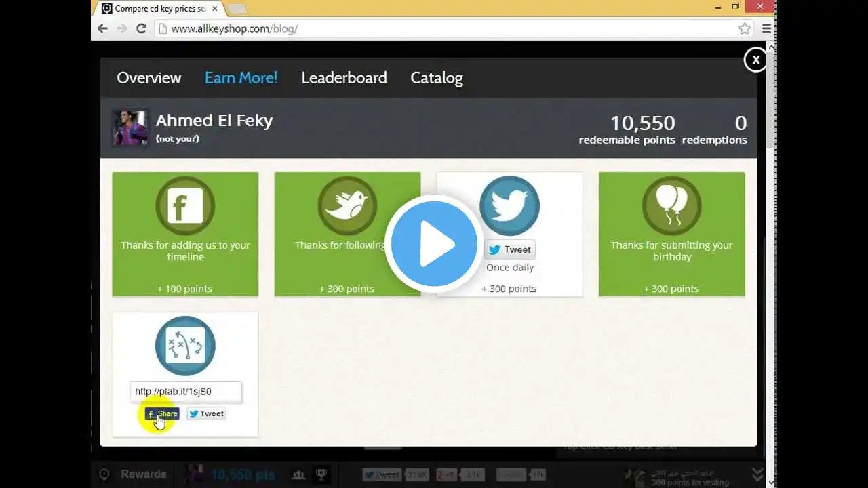Open the trophy icon in the bottom bar
Screen dimensions: 868x488
coord(321,474)
